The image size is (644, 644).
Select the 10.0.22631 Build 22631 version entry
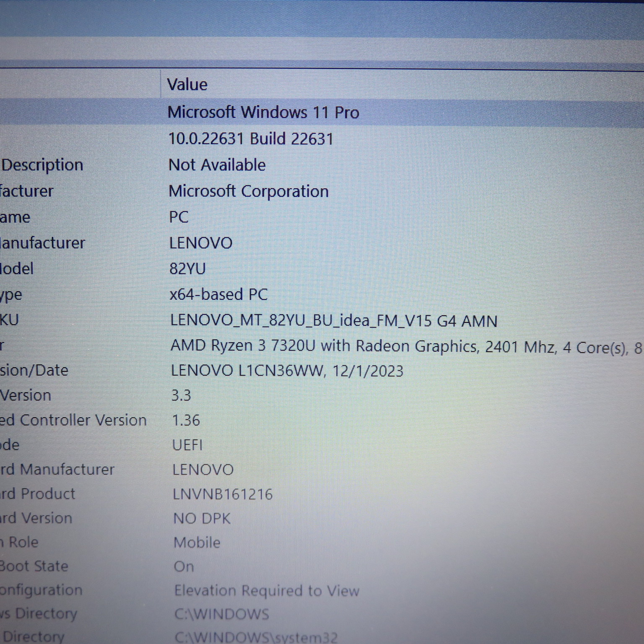(x=251, y=139)
